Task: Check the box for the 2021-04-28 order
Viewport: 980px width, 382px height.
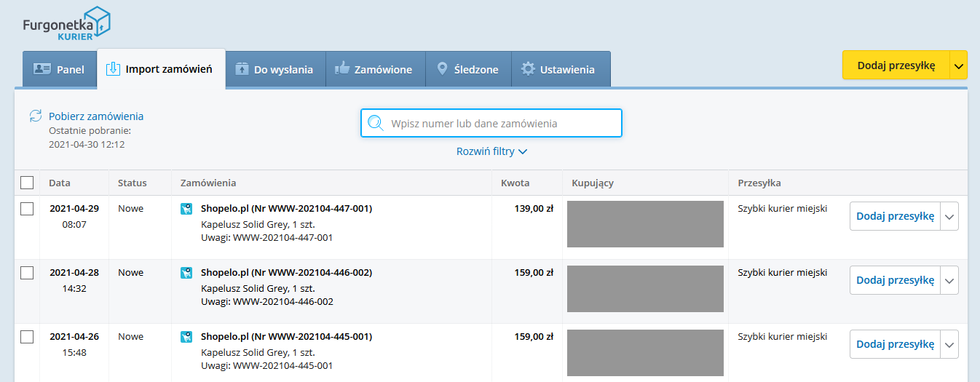Action: click(x=27, y=273)
